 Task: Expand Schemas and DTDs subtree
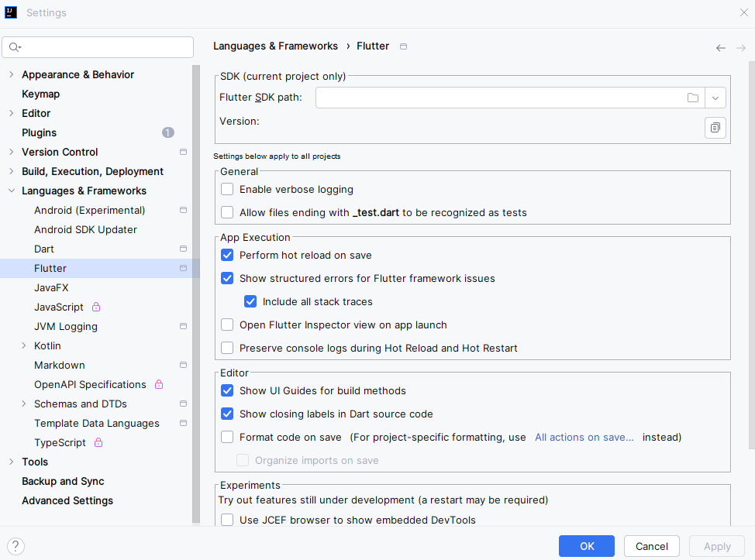tap(24, 404)
